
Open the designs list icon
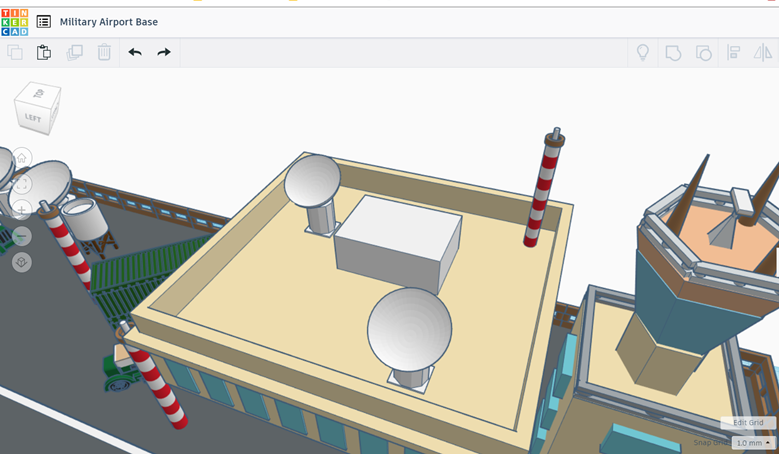[44, 22]
